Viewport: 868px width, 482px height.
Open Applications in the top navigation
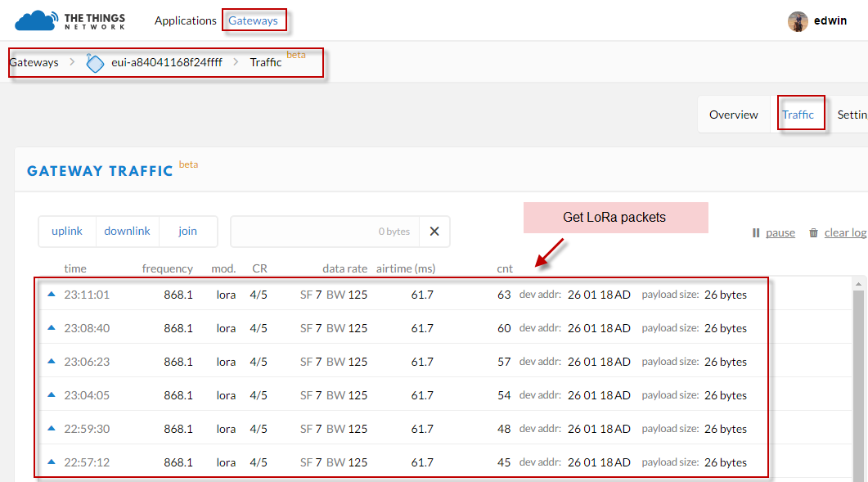point(186,20)
